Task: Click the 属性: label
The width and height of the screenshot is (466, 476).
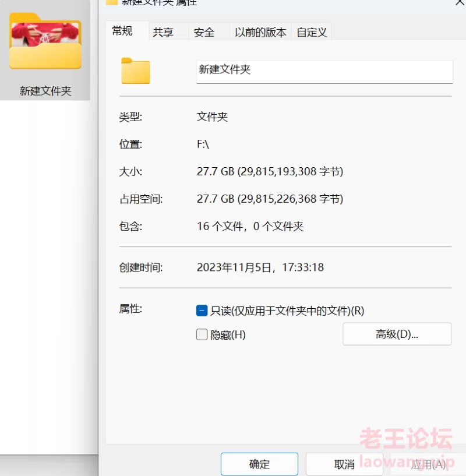Action: click(x=130, y=309)
